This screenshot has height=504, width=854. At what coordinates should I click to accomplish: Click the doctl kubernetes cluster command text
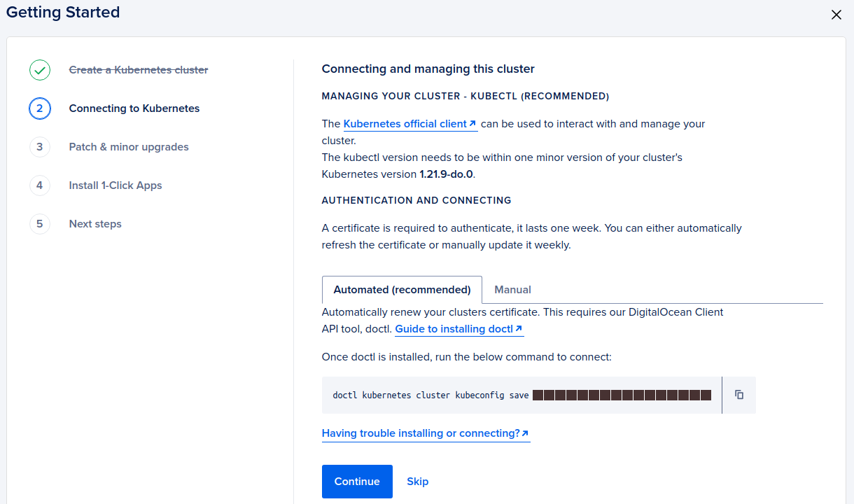point(430,395)
